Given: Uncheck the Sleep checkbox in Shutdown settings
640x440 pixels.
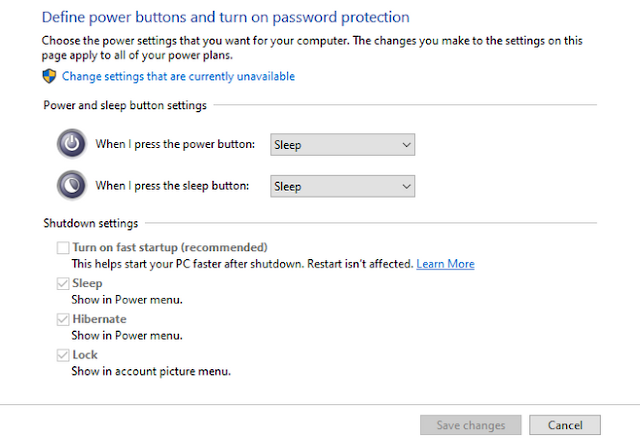Looking at the screenshot, I should tap(63, 283).
